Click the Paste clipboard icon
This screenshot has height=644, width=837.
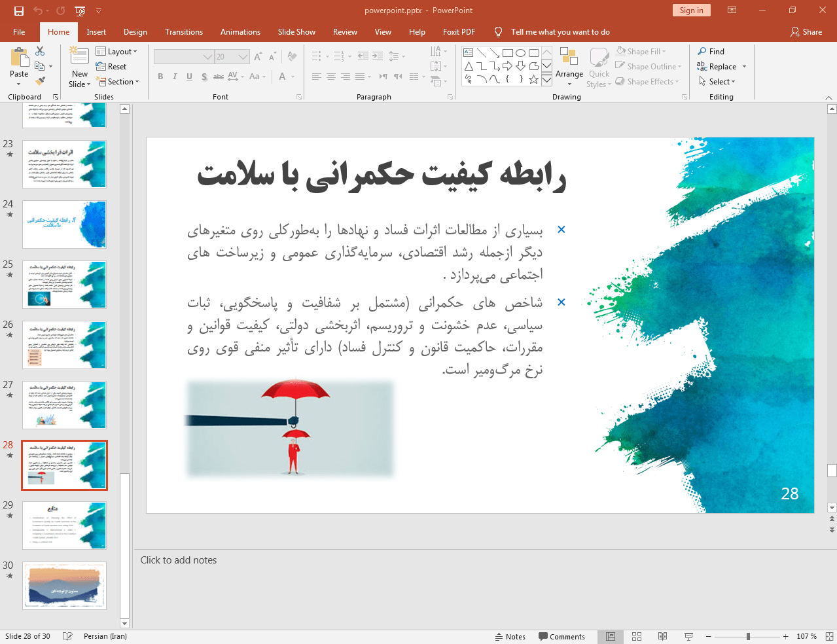coord(19,58)
